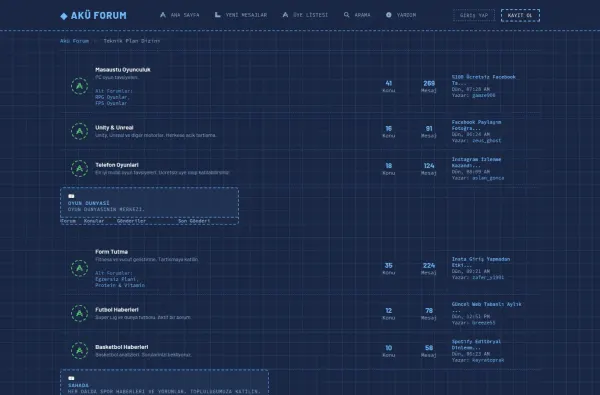Viewport: 600px width, 395px height.
Task: Open the Futbol Haberleri forum
Action: pos(117,310)
